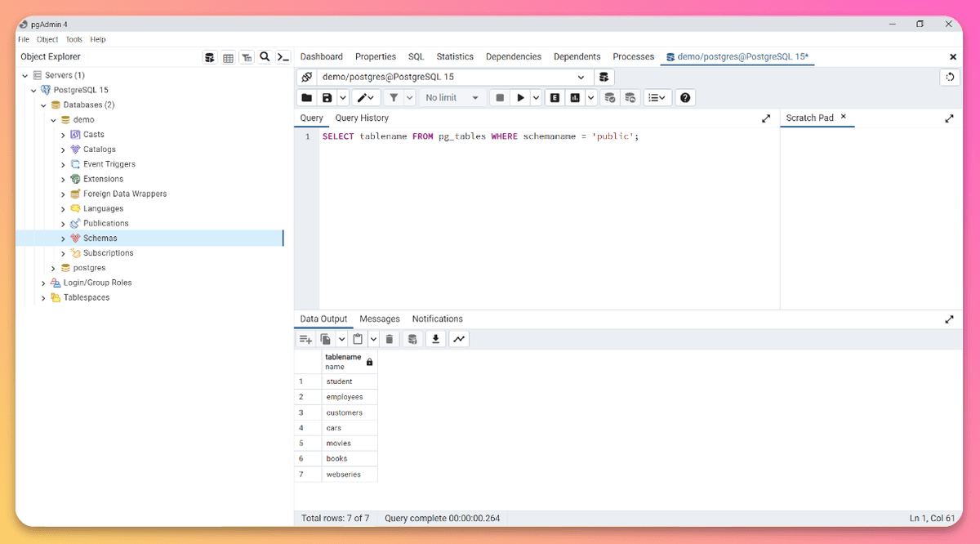The image size is (980, 544).
Task: Click the refresh icon at top right of query tool
Action: tap(950, 77)
